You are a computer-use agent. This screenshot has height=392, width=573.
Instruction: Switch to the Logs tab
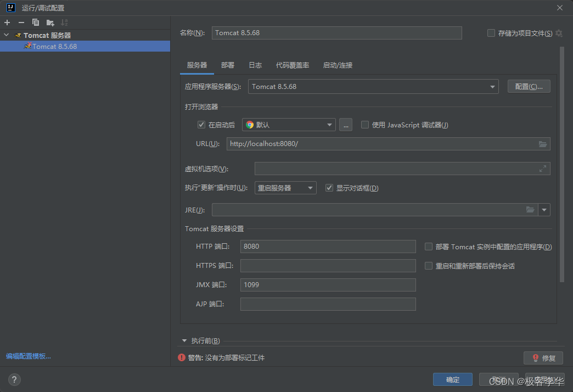(255, 65)
